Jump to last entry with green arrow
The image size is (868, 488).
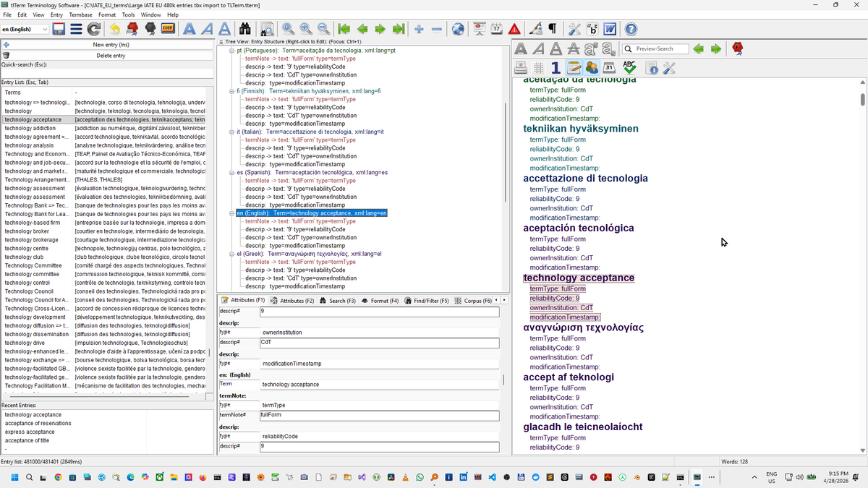(399, 29)
